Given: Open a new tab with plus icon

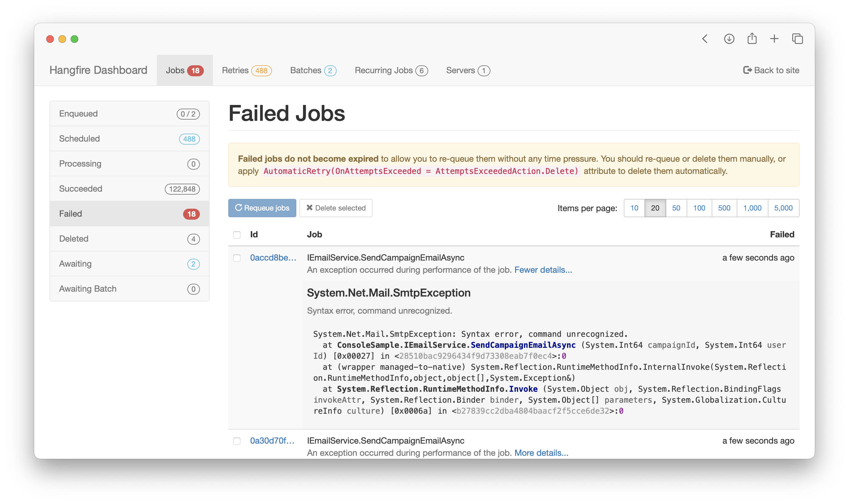Looking at the screenshot, I should [774, 39].
